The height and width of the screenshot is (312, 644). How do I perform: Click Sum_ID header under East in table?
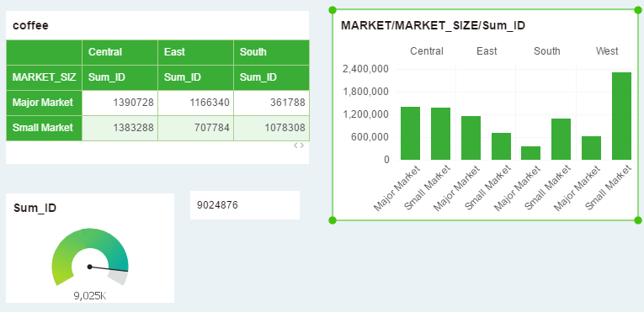(195, 77)
